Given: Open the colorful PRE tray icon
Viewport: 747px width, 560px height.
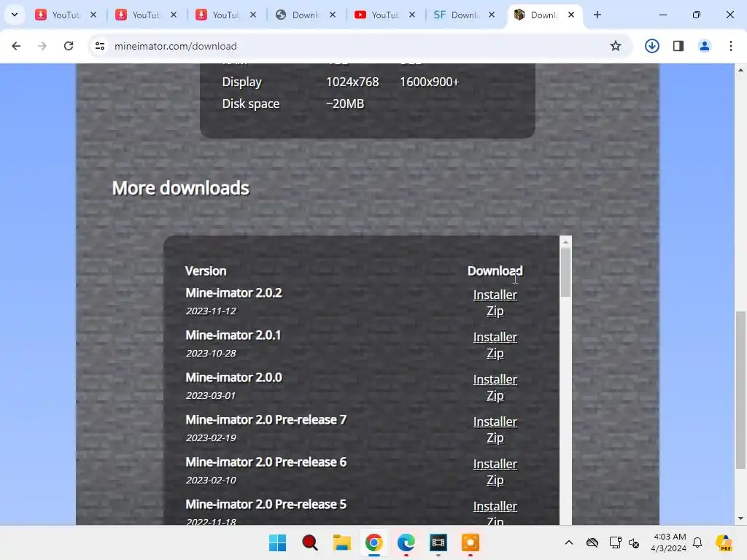Looking at the screenshot, I should click(x=724, y=542).
